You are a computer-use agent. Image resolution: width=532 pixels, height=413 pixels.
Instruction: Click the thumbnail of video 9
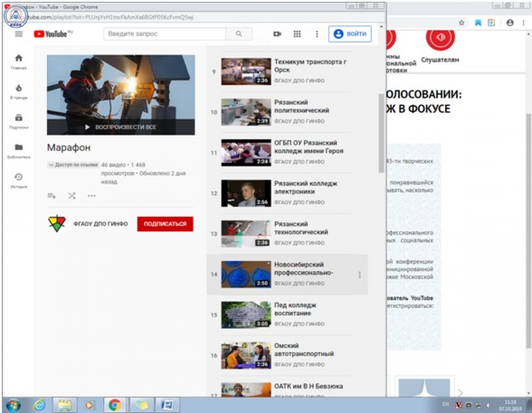tap(246, 72)
